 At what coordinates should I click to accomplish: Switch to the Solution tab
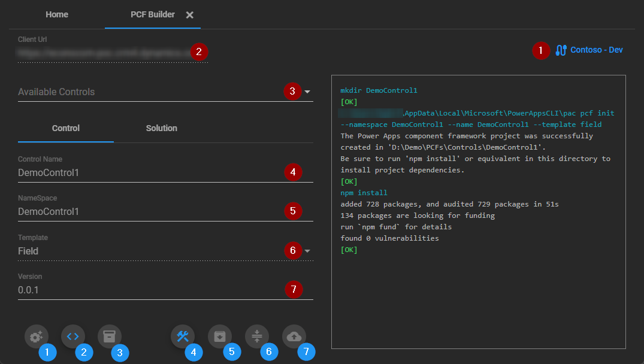162,128
